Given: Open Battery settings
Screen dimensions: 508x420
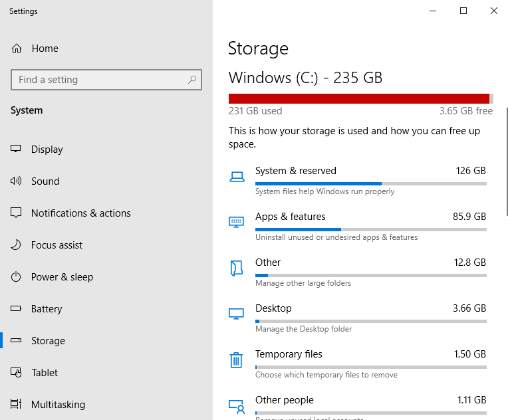Looking at the screenshot, I should 106,309.
